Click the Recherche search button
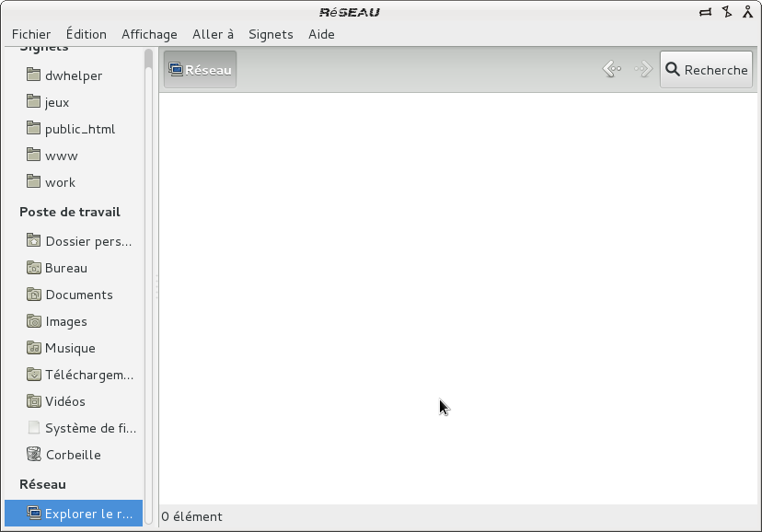 pos(706,69)
